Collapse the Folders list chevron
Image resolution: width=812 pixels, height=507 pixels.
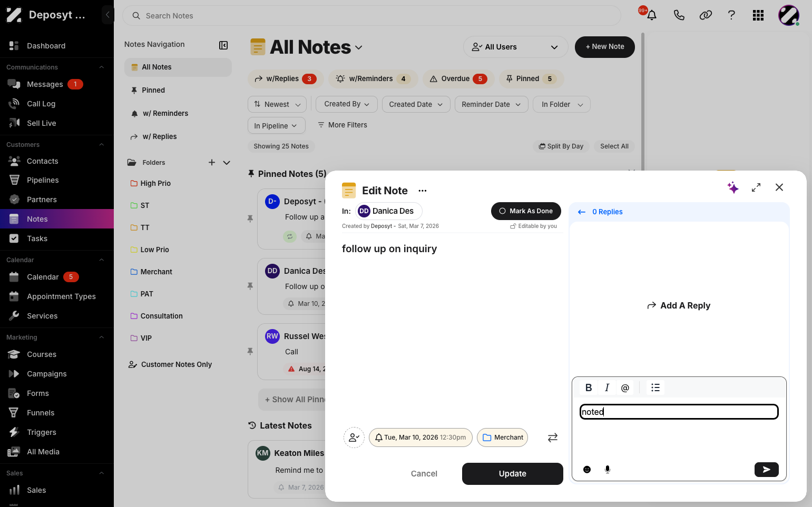pyautogui.click(x=227, y=163)
